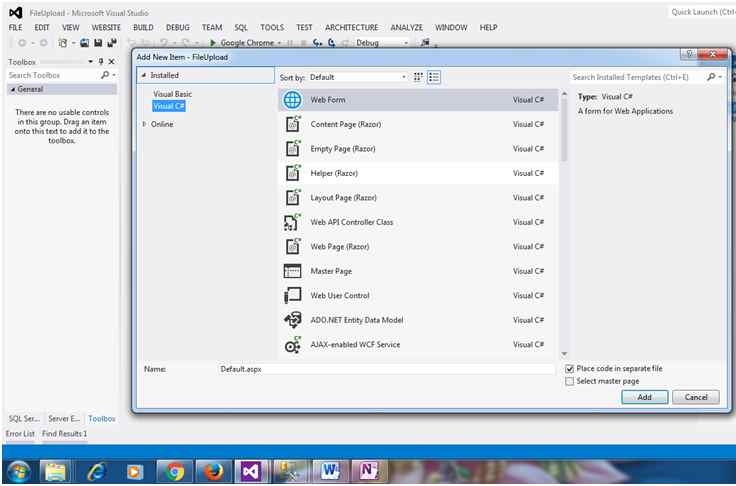The image size is (736, 486).
Task: Switch to the Find Results 1 tab
Action: point(65,434)
